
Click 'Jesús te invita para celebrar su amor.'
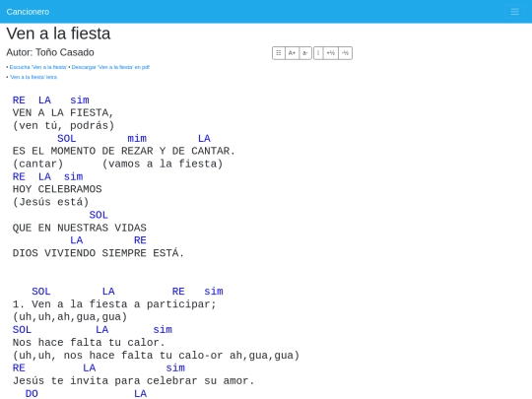[x=134, y=380]
